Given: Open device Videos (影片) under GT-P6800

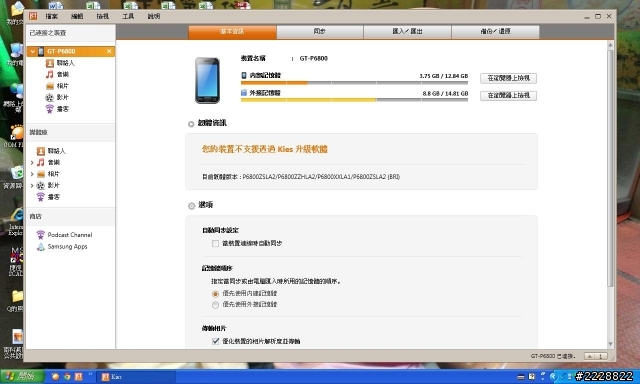Looking at the screenshot, I should pos(57,97).
